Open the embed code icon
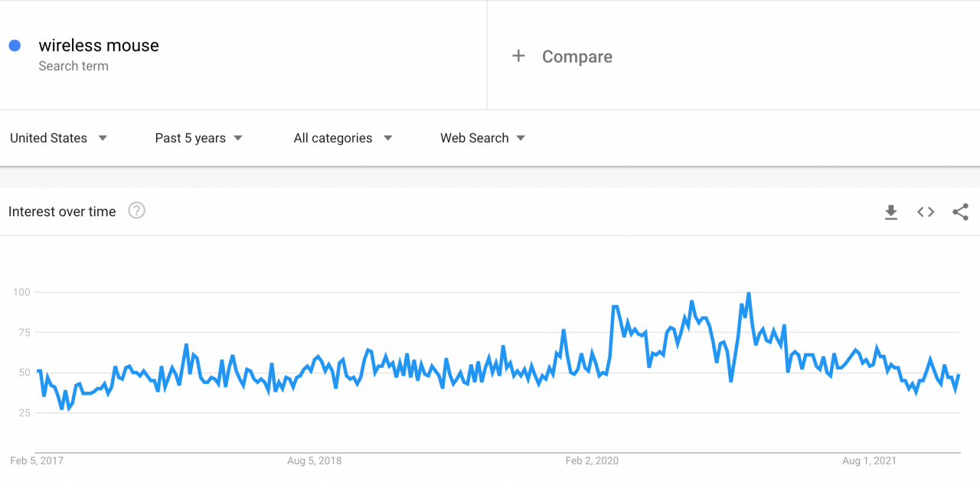Image resolution: width=980 pixels, height=482 pixels. (x=926, y=212)
